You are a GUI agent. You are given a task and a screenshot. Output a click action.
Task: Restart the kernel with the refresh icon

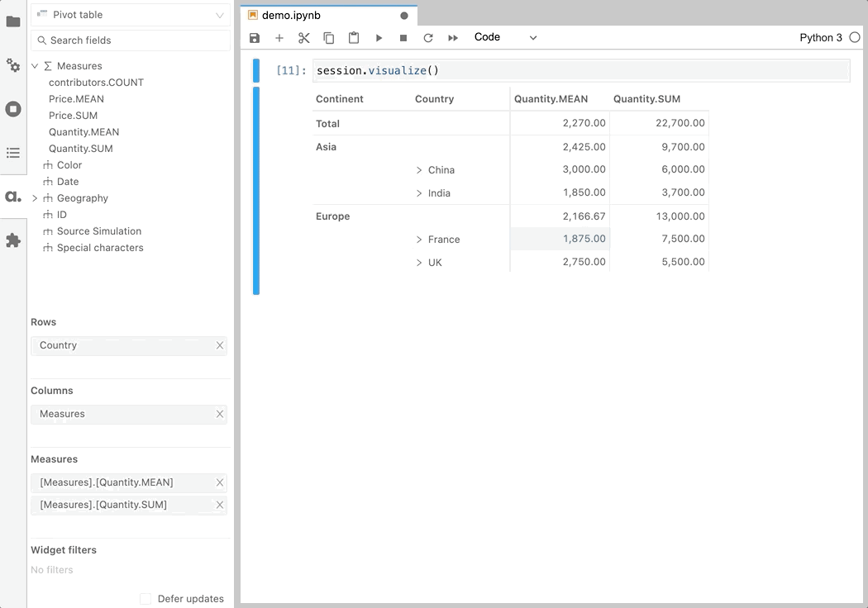pyautogui.click(x=428, y=38)
